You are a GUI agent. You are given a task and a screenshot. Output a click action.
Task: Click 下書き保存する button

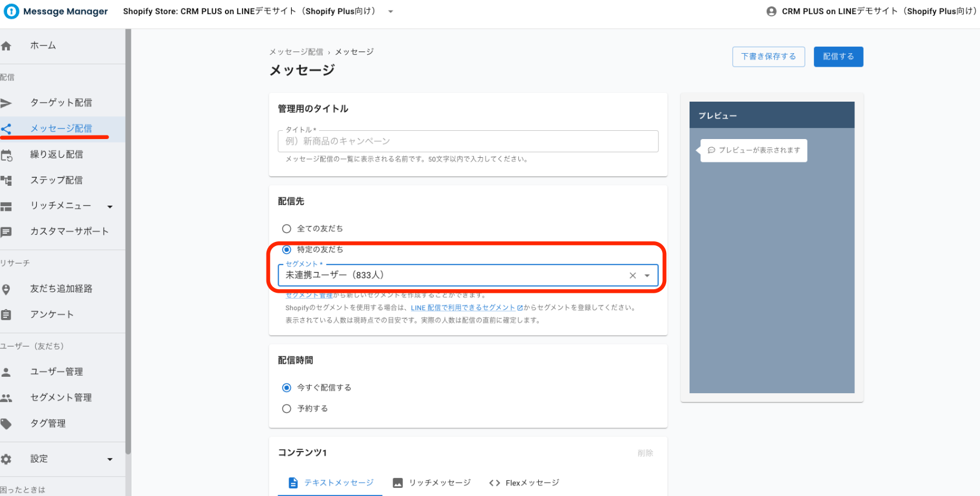[x=768, y=57]
